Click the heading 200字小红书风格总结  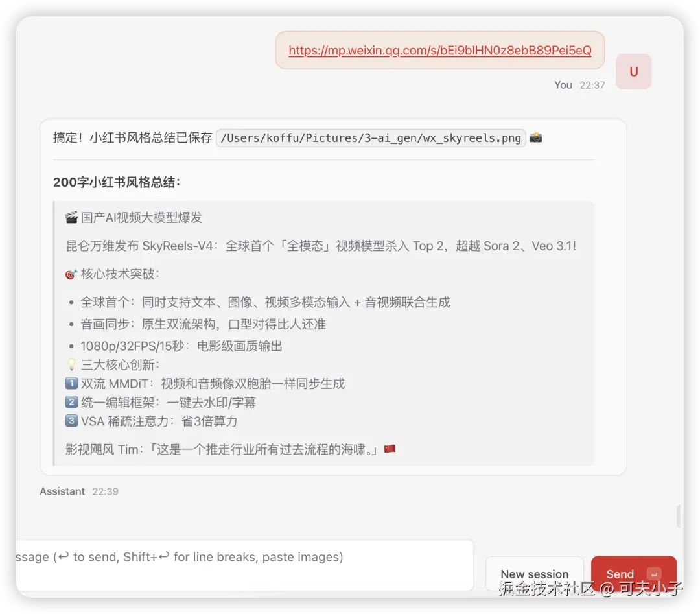point(117,182)
